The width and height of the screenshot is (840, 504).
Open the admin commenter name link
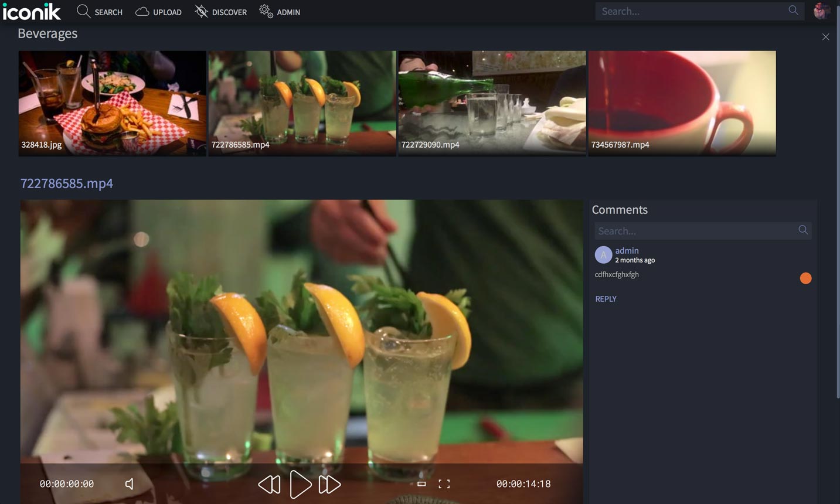point(627,250)
